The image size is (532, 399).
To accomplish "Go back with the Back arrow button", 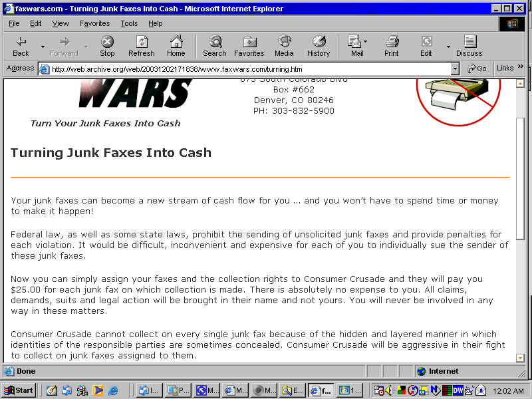I will pos(21,46).
